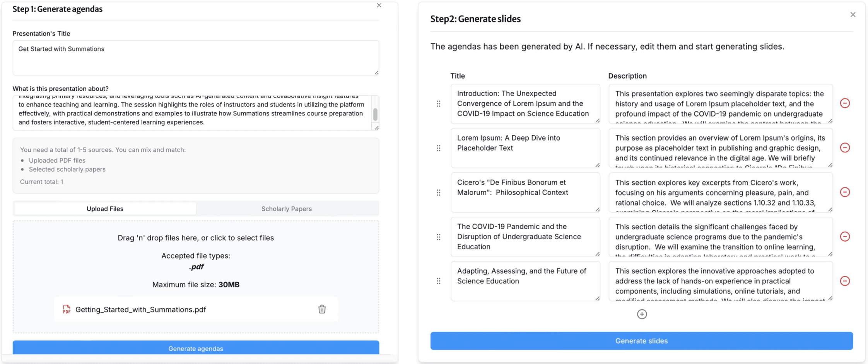Close the Step2 Generate slides dialog
This screenshot has height=364, width=868.
click(853, 15)
